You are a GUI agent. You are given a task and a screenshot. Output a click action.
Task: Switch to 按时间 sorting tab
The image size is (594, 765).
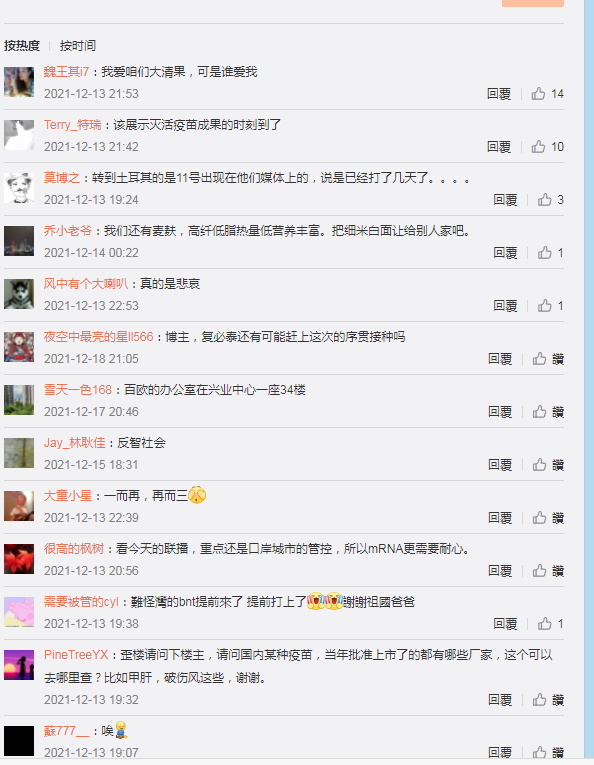78,45
